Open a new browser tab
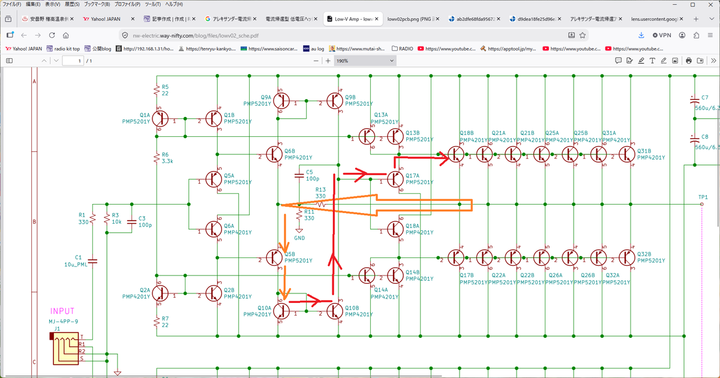The height and width of the screenshot is (378, 720). (x=696, y=19)
